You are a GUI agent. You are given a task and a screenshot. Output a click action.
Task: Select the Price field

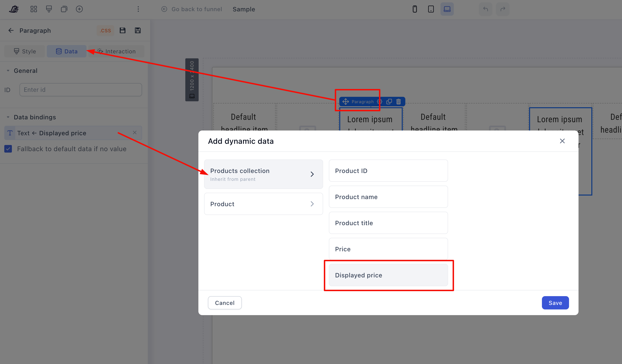[x=388, y=249]
